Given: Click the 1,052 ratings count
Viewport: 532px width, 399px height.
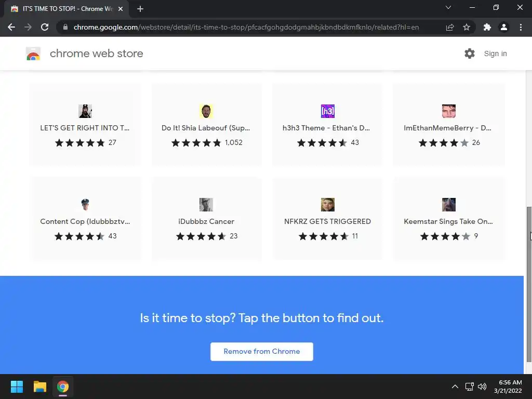Looking at the screenshot, I should pyautogui.click(x=233, y=142).
